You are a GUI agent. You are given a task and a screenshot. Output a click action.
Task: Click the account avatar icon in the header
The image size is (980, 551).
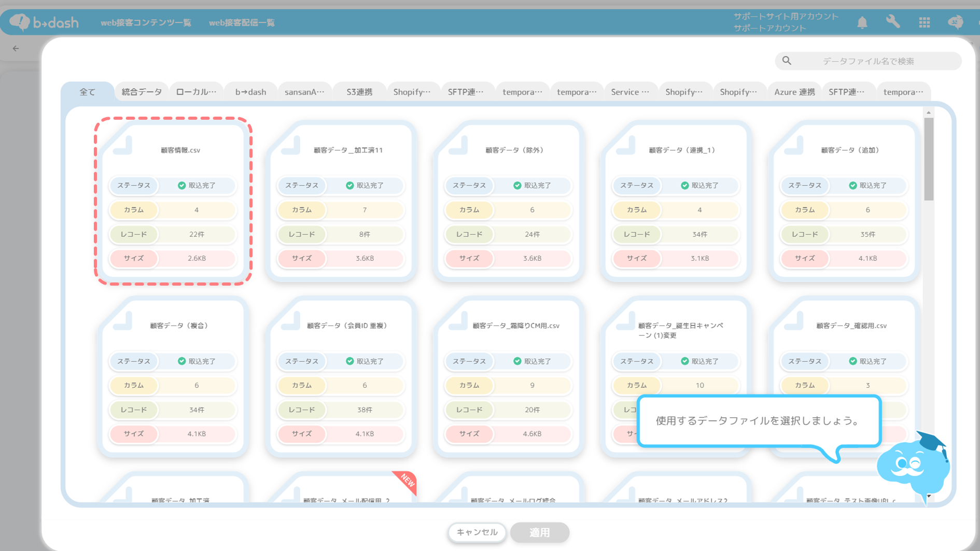coord(955,22)
